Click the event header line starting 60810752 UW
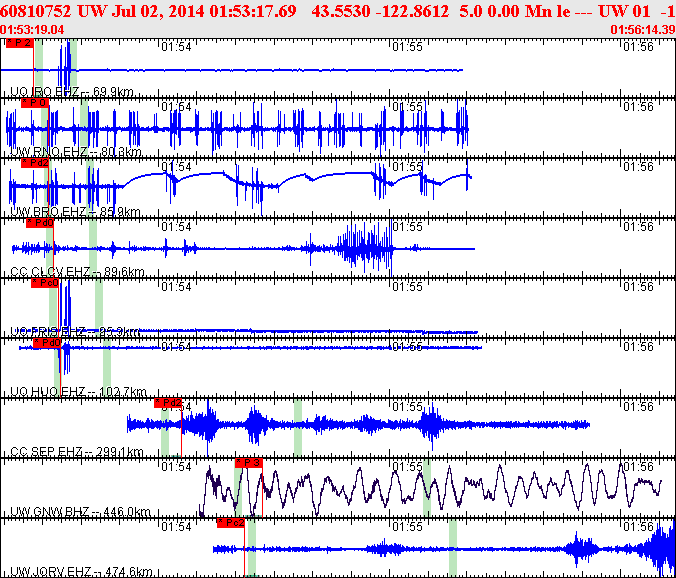The image size is (676, 578). click(x=338, y=12)
